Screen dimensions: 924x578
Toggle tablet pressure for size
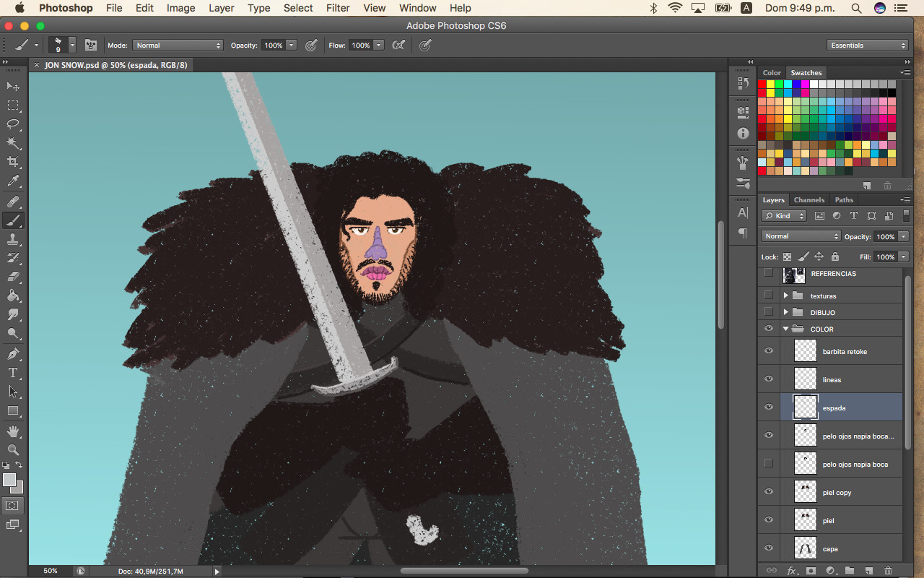tap(426, 45)
